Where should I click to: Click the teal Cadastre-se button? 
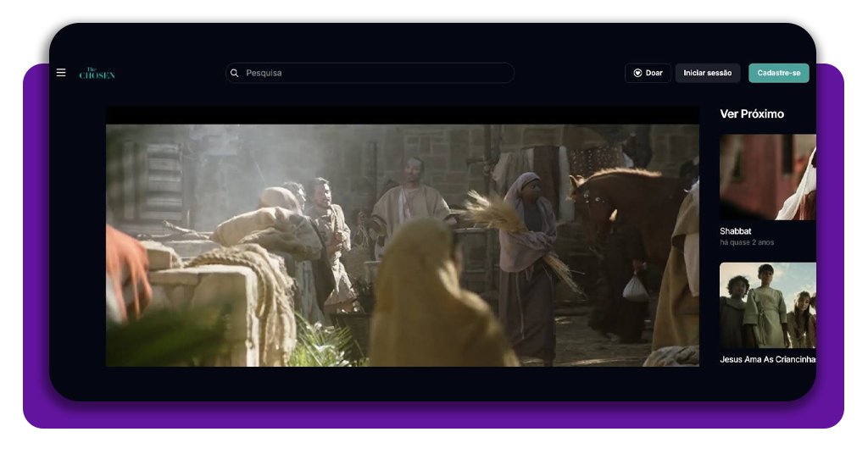(x=778, y=74)
